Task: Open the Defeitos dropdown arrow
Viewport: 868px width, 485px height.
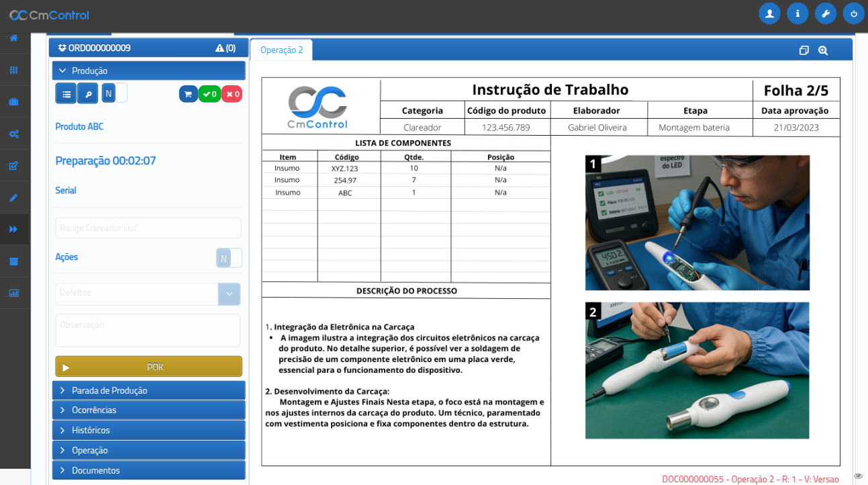Action: click(x=229, y=294)
